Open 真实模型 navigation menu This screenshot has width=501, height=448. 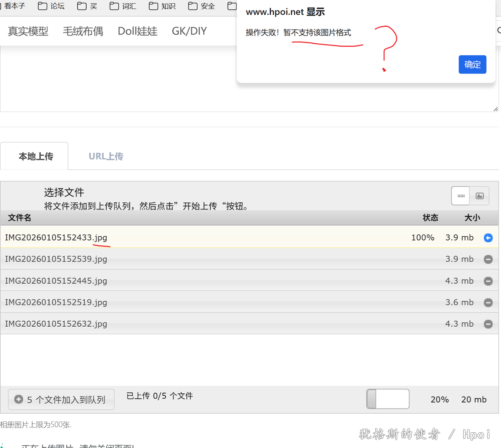(28, 31)
